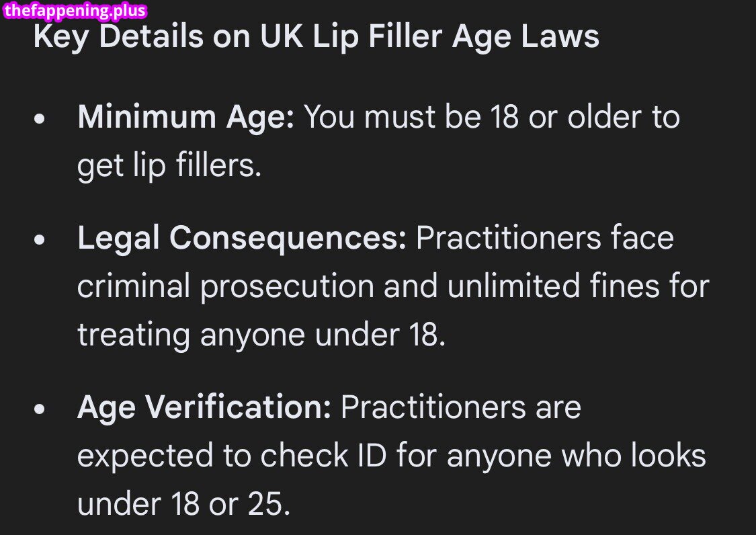Click the bullet dot beside Age Verification
The image size is (756, 535).
click(41, 409)
